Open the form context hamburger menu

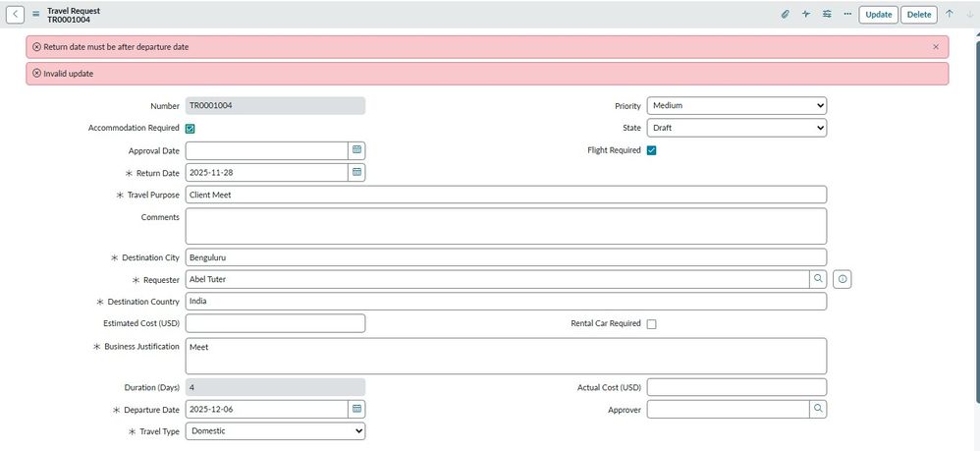[36, 14]
